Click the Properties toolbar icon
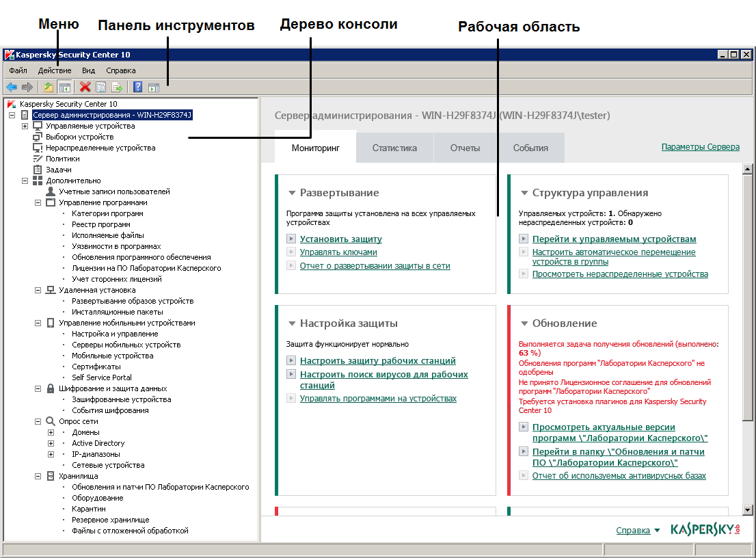This screenshot has height=558, width=756. [x=100, y=88]
